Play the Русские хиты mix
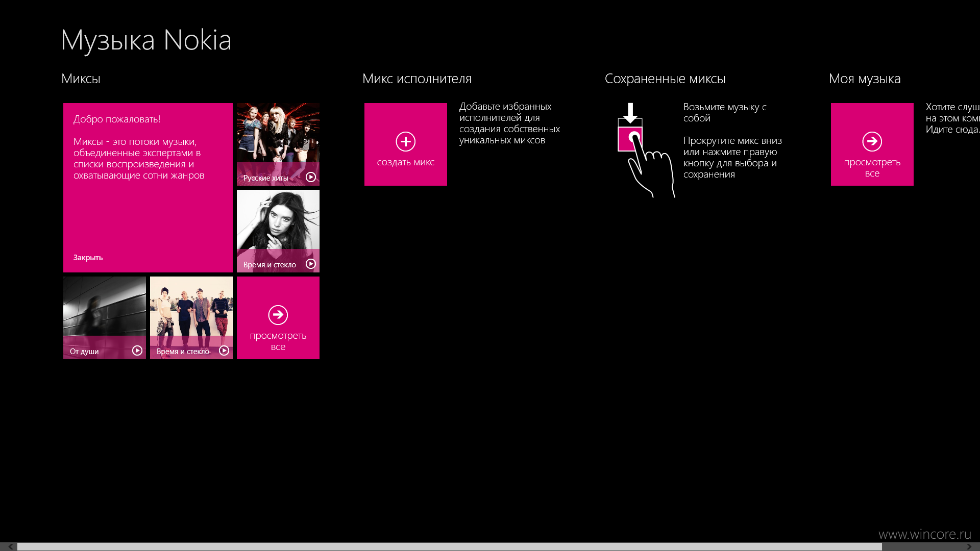Screen dimensions: 980x551 [311, 177]
